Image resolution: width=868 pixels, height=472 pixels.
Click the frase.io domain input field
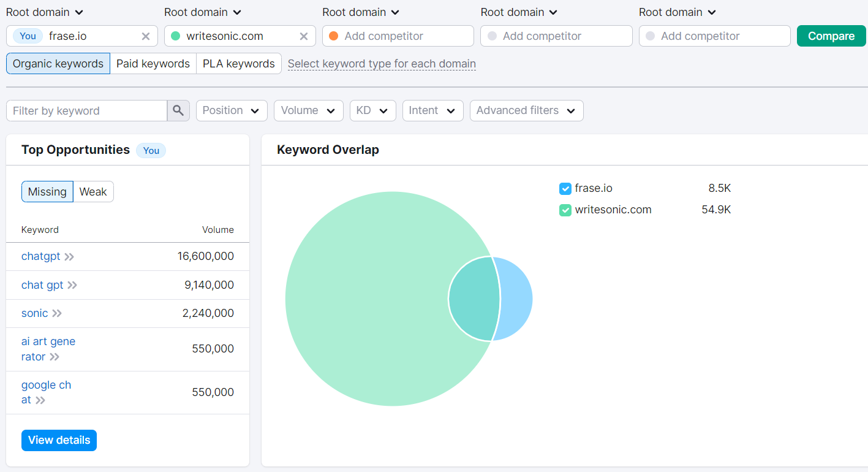coord(82,36)
